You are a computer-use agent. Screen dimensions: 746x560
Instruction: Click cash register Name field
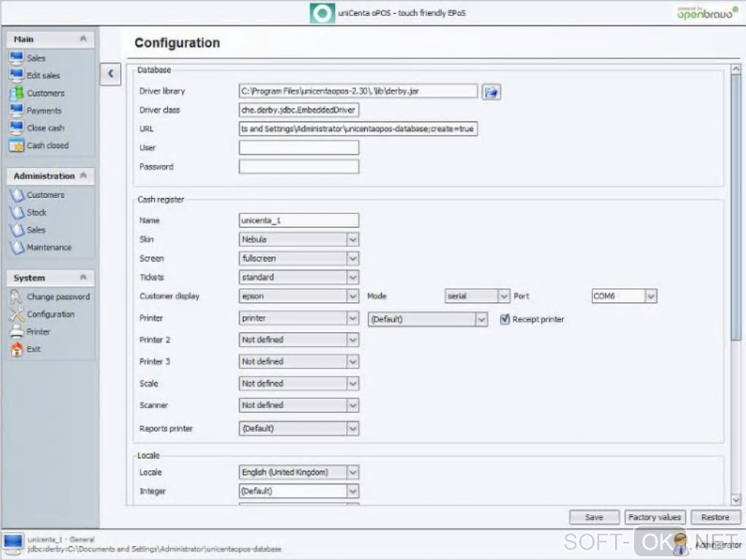[x=299, y=221]
